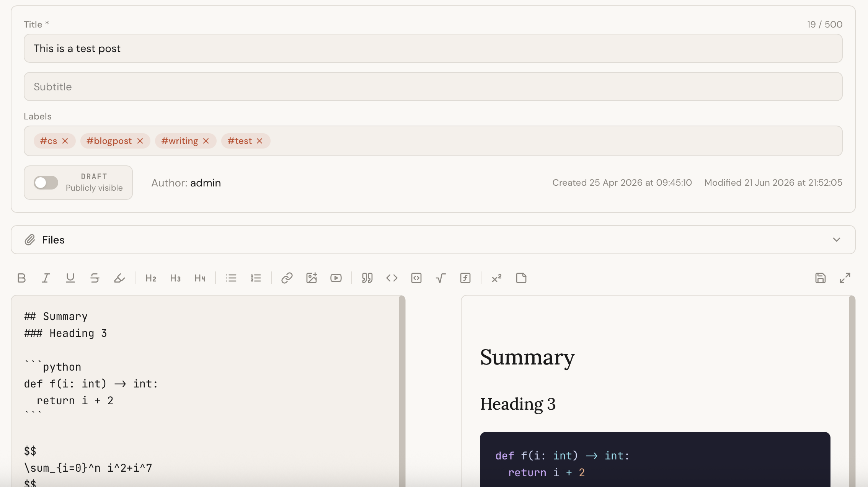868x487 pixels.
Task: Insert a code block
Action: pyautogui.click(x=416, y=278)
